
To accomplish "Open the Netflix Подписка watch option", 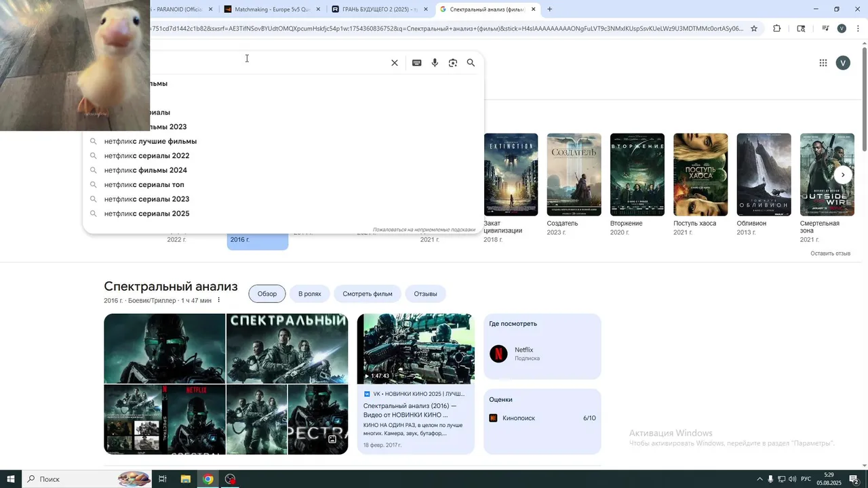I will 542,354.
